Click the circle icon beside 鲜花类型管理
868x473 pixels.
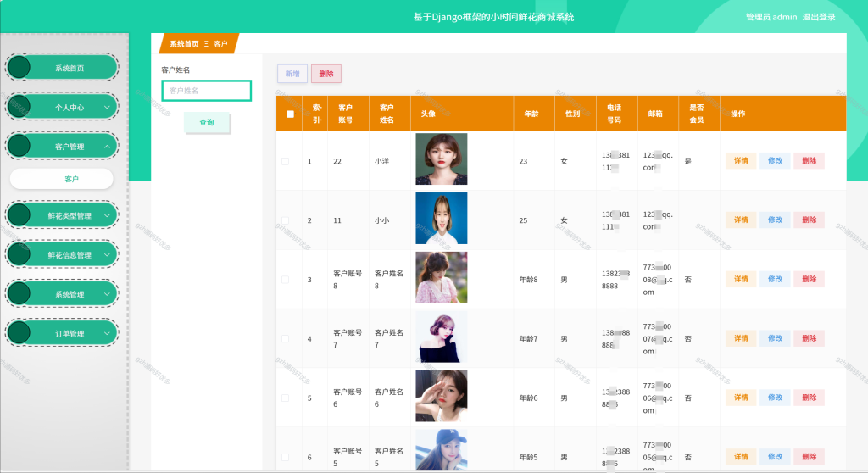(19, 215)
